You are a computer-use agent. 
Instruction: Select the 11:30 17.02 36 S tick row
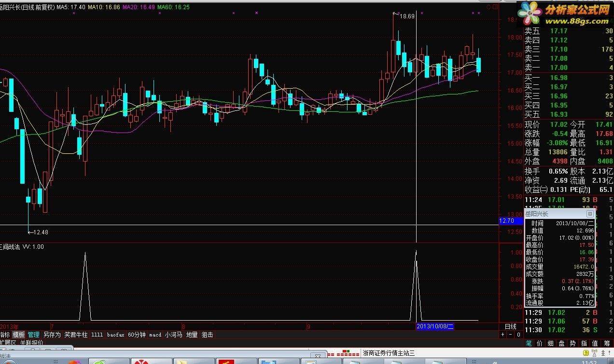click(569, 330)
